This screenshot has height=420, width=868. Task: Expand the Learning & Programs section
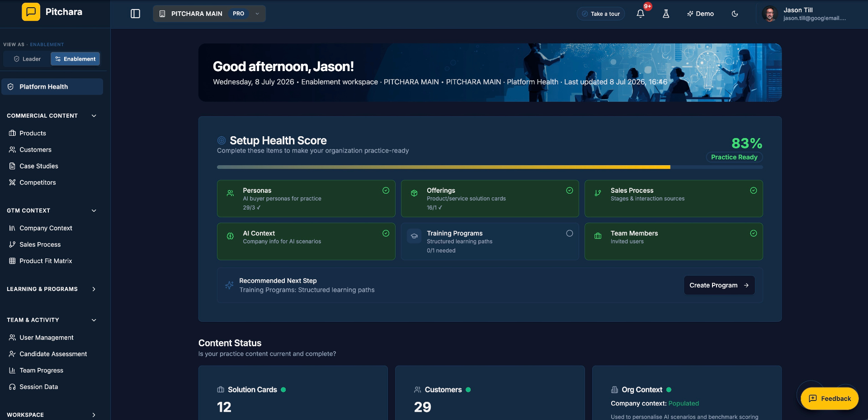click(x=94, y=289)
